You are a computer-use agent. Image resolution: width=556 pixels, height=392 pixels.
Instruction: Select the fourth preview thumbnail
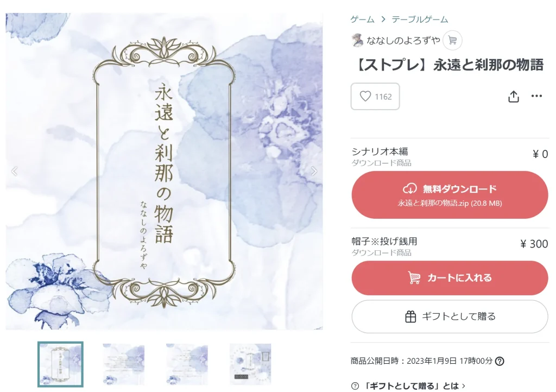(x=250, y=364)
